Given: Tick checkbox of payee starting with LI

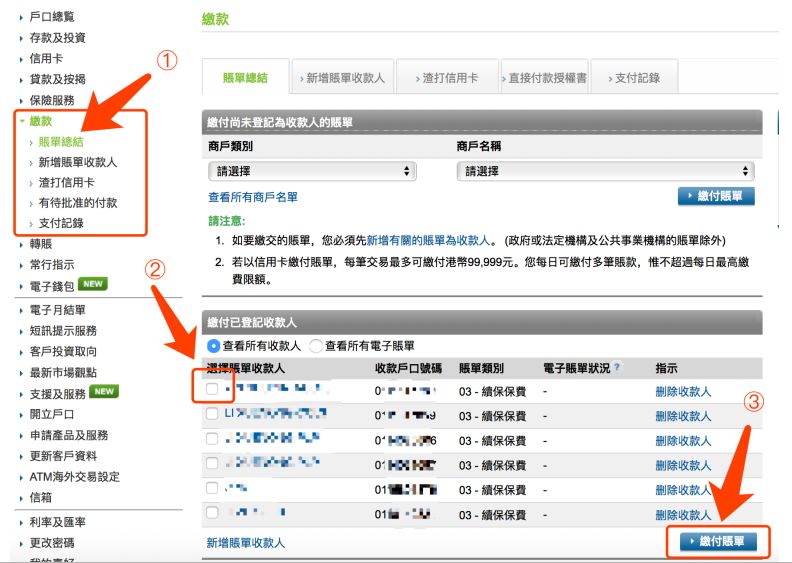Looking at the screenshot, I should point(212,414).
